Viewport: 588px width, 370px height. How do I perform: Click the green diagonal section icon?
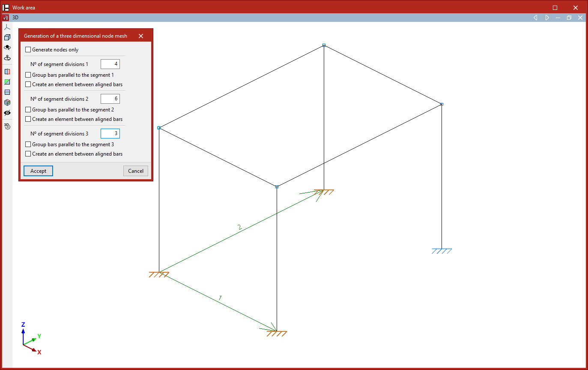pyautogui.click(x=7, y=82)
